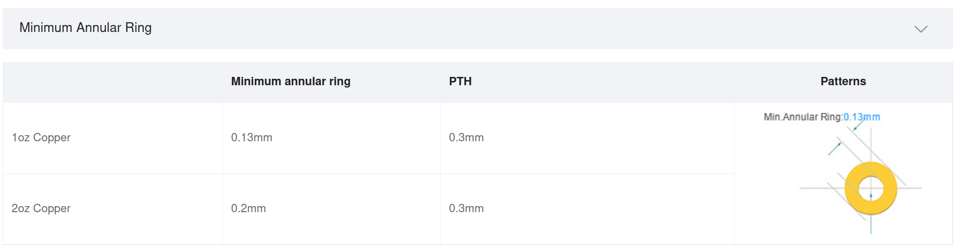Click the Min.Annular Ring diagram caption

[803, 117]
